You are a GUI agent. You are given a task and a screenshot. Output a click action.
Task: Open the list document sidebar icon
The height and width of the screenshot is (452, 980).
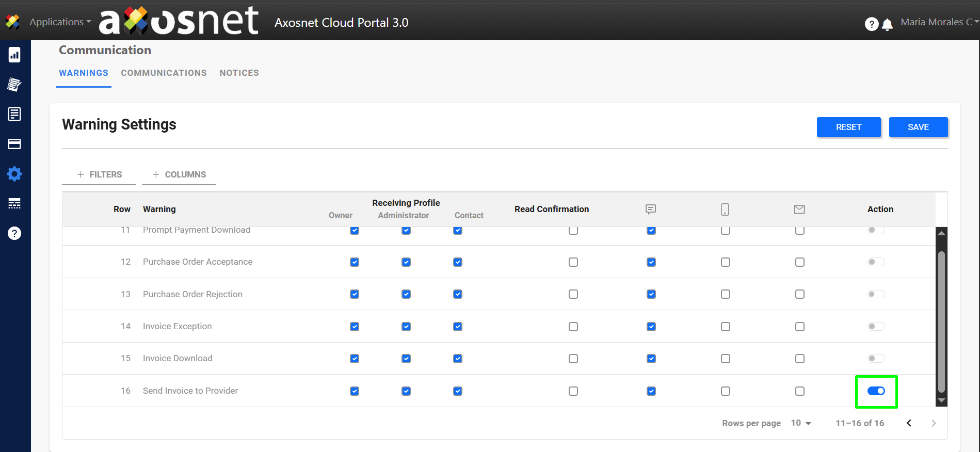[14, 114]
